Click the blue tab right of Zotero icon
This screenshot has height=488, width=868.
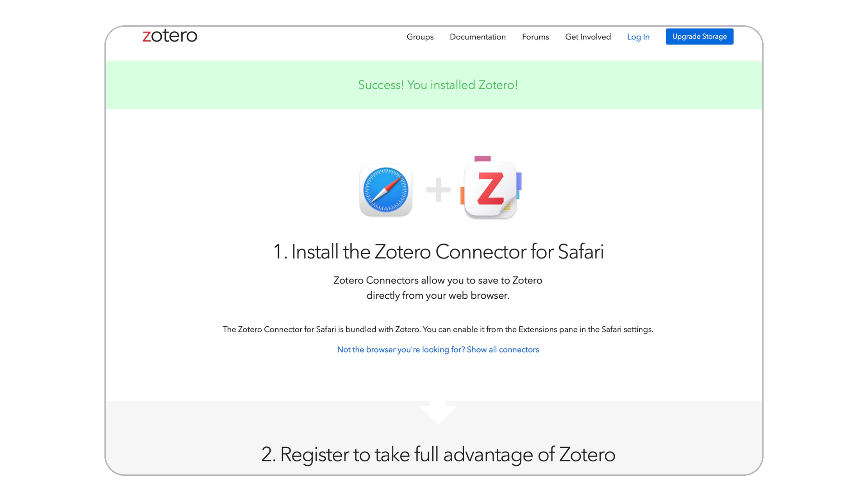pos(519,181)
